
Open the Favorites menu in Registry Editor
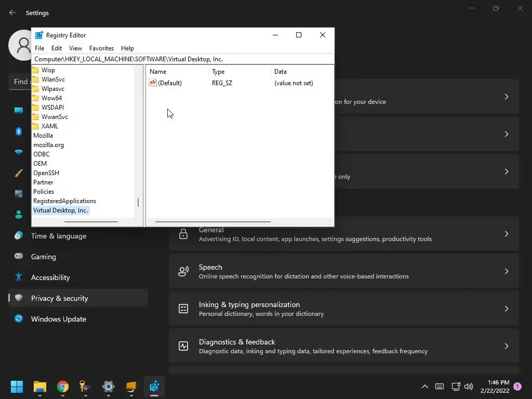[x=101, y=48]
